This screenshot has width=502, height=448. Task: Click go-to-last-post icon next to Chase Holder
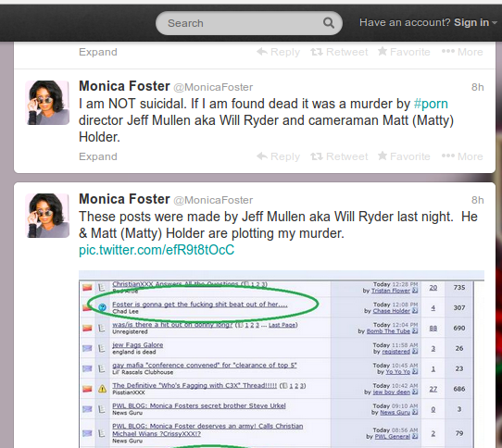point(415,311)
